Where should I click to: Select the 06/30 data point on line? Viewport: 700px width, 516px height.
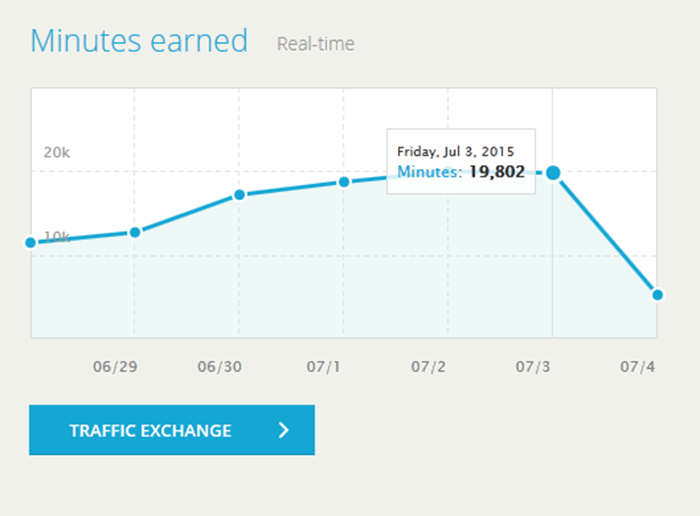pos(239,194)
